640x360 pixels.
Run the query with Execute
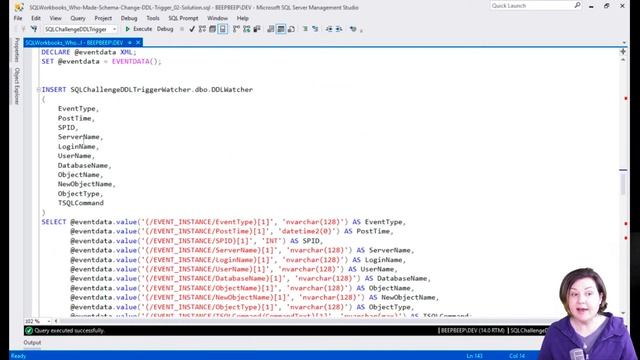(138, 29)
